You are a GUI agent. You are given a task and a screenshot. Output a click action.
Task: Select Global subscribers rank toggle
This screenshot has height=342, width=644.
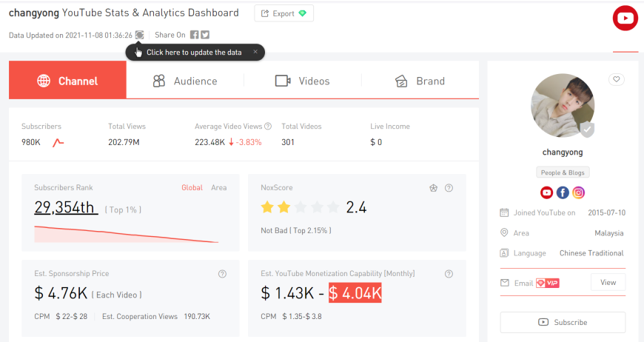[x=192, y=187]
